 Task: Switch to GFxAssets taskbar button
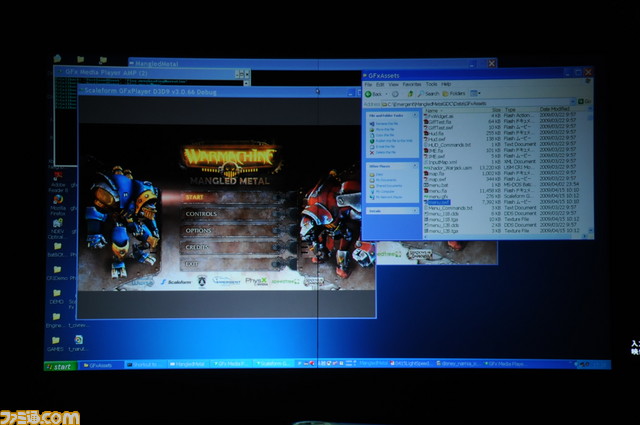point(100,365)
